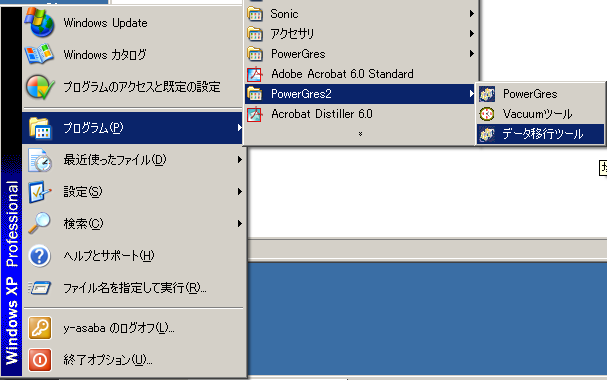Open the プログラム(P) menu item
607x380 pixels.
coord(133,128)
